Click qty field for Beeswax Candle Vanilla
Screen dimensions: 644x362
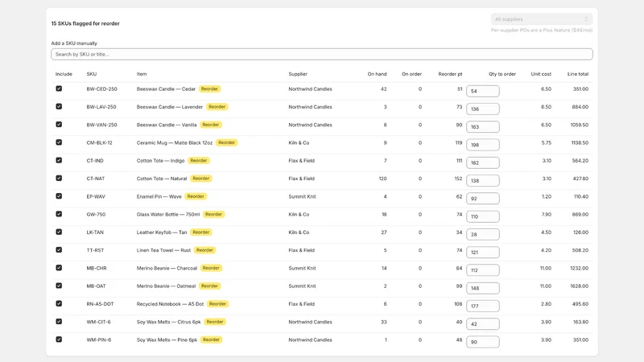pos(482,127)
